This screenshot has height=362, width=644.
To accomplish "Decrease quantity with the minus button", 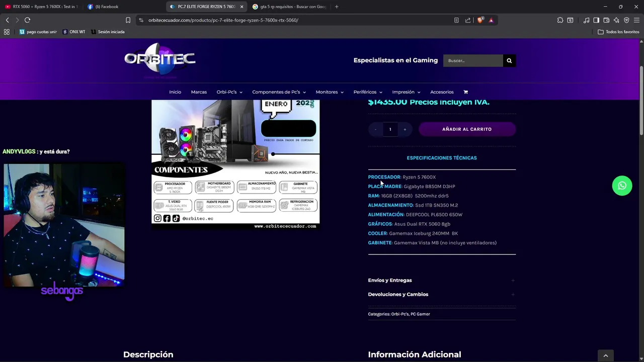I will click(375, 129).
